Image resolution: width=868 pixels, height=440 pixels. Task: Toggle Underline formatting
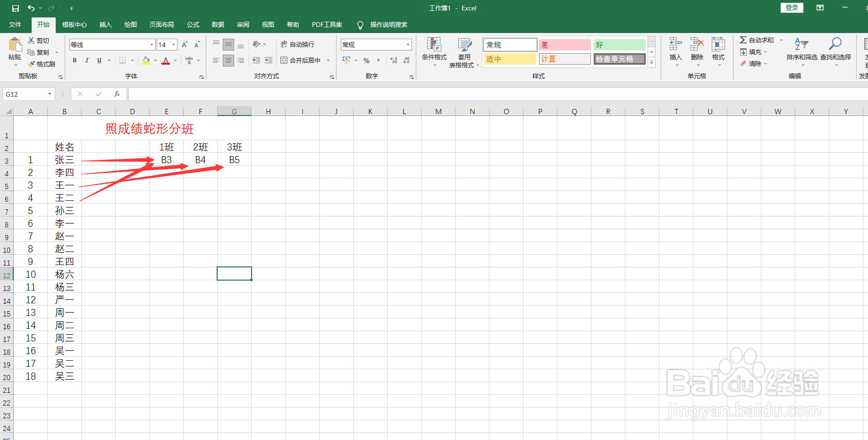[x=99, y=60]
